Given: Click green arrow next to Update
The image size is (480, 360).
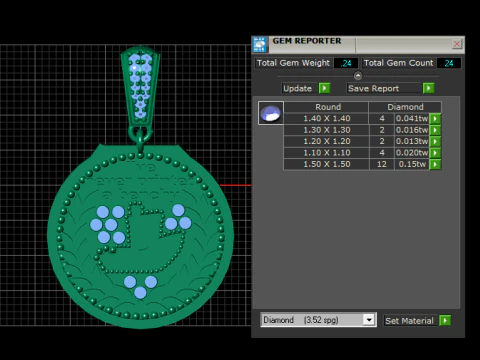Looking at the screenshot, I should (x=324, y=88).
